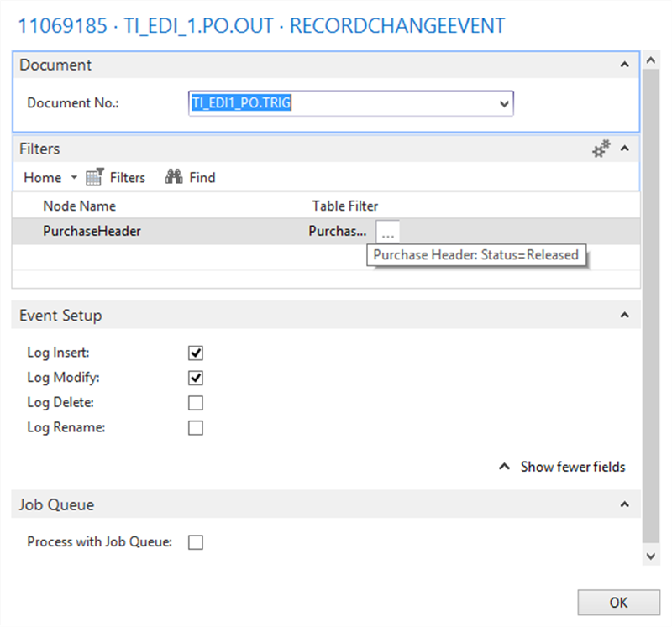Click the Filters section heading

(x=39, y=149)
